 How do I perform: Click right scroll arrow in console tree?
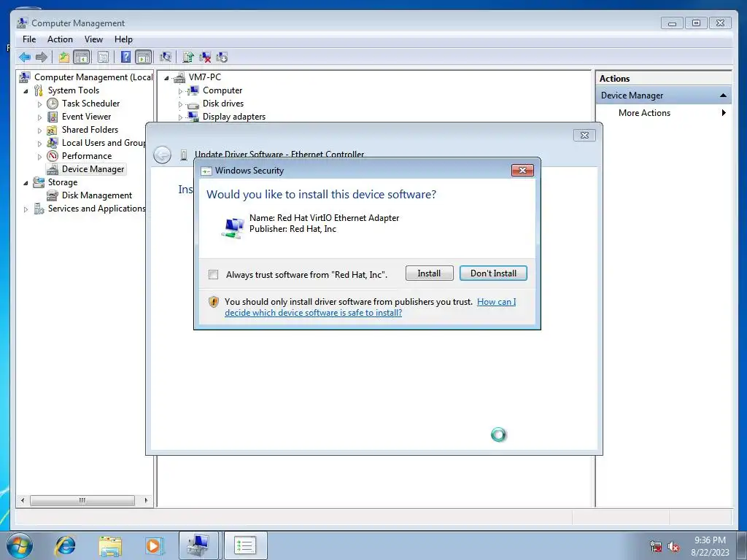click(146, 500)
